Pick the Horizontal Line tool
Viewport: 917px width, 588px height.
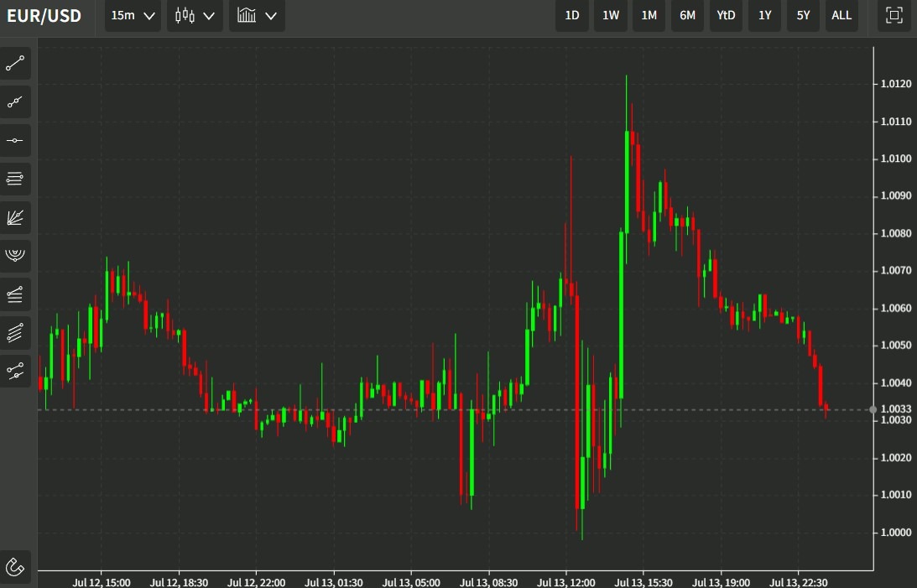click(x=15, y=140)
